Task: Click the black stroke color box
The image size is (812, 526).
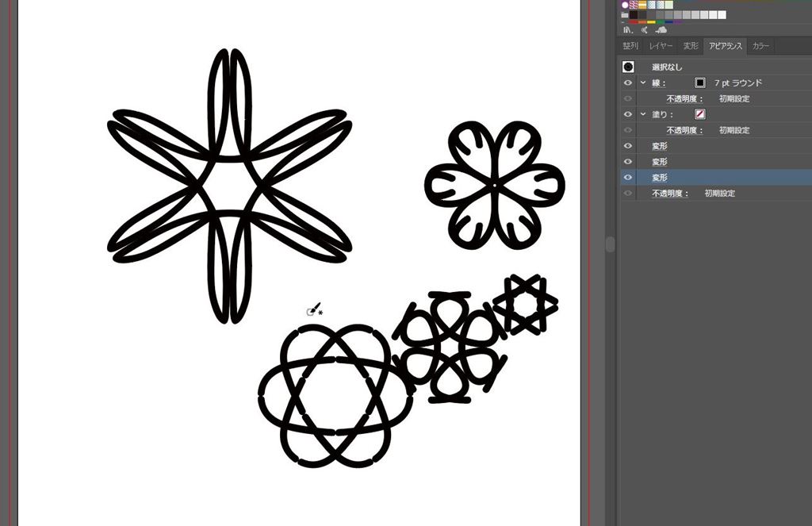Action: (700, 83)
